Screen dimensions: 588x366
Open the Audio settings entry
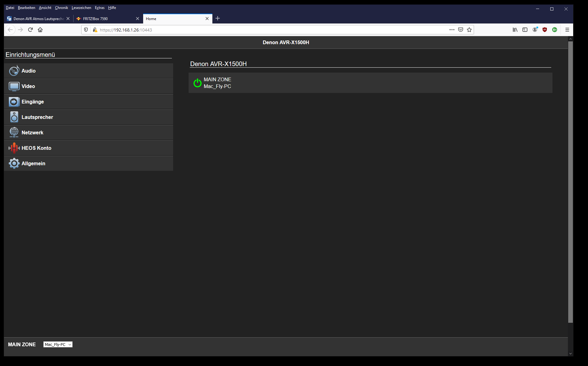89,71
